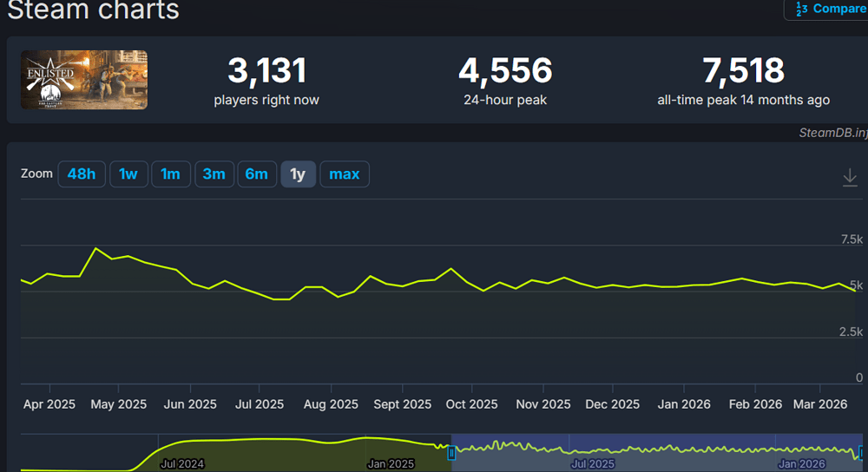
Task: Click the Compare button icon
Action: [x=801, y=9]
